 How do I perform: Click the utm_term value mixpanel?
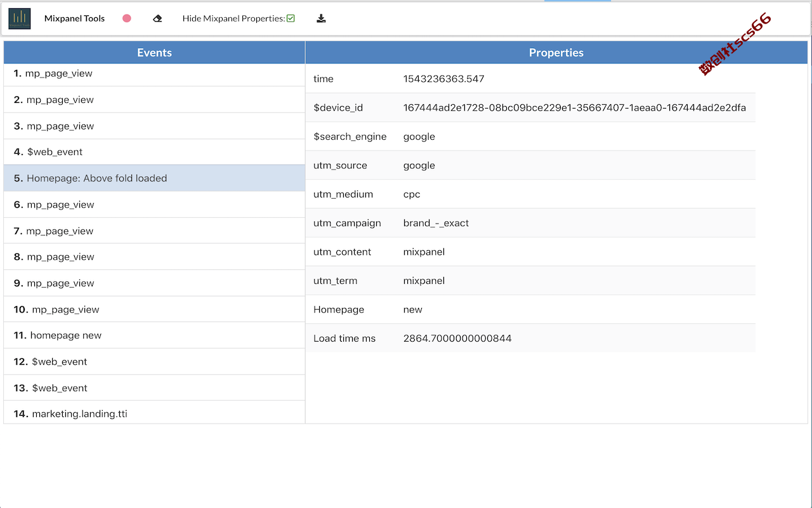tap(424, 281)
